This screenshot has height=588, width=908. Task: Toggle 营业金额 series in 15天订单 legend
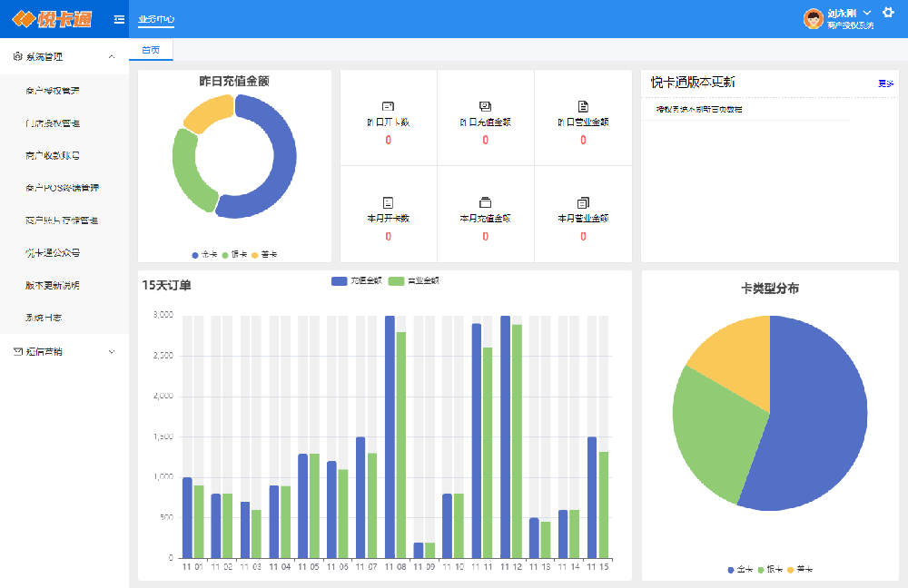tap(414, 281)
